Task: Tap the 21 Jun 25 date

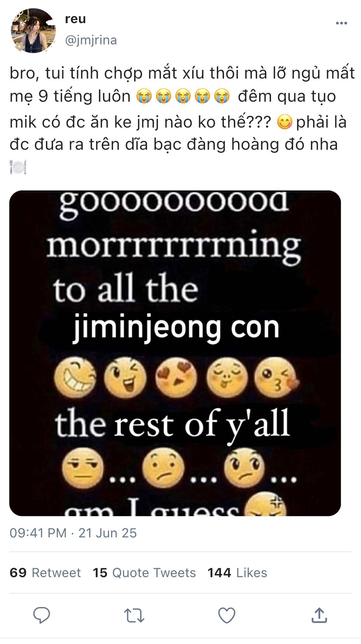Action: [107, 533]
